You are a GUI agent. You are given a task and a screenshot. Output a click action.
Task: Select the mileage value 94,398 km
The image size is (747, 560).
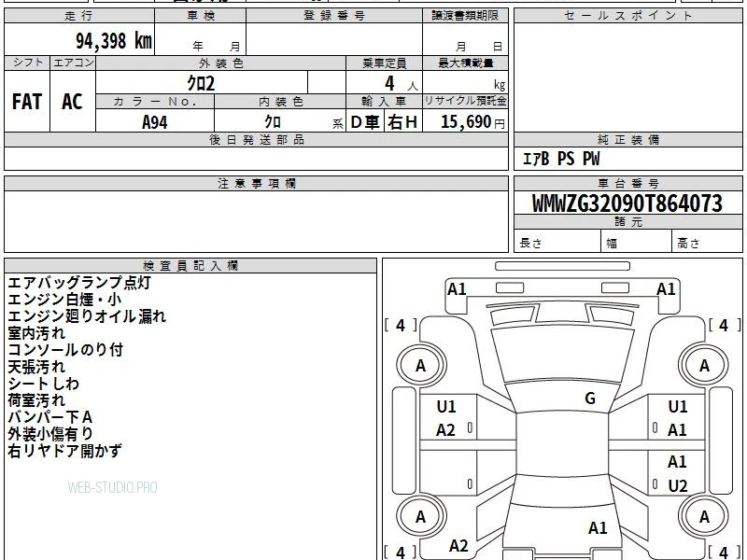pyautogui.click(x=114, y=41)
